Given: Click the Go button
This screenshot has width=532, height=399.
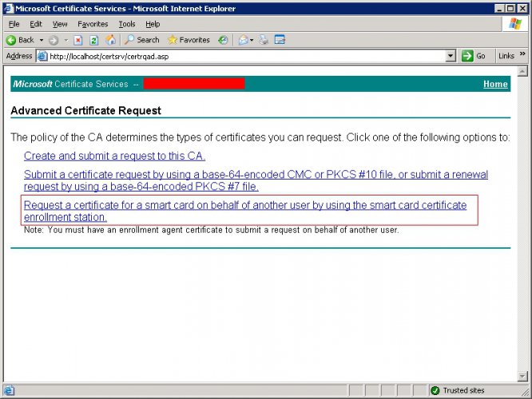Looking at the screenshot, I should click(474, 56).
